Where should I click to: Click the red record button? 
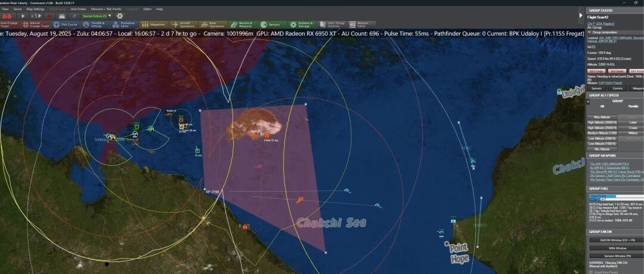[49, 16]
